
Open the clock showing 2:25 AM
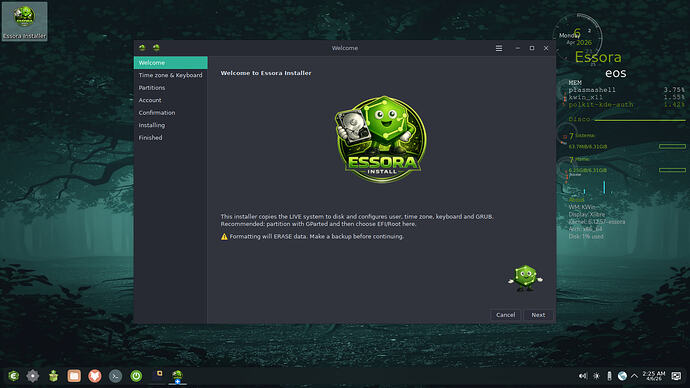coord(654,376)
